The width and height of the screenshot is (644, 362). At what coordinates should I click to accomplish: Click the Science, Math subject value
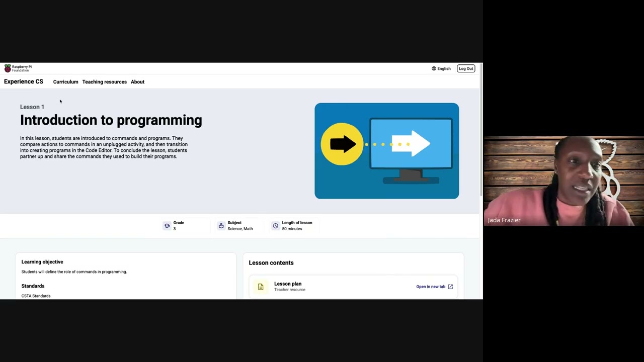click(x=240, y=229)
